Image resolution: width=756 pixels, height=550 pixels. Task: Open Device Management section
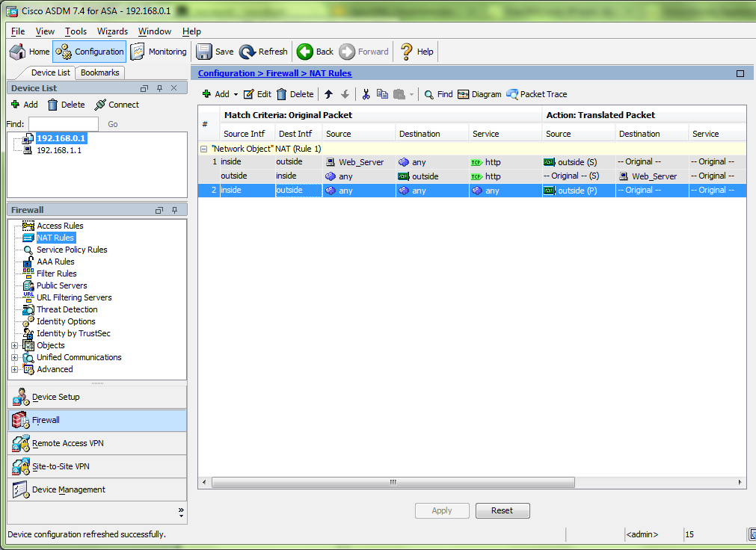97,489
